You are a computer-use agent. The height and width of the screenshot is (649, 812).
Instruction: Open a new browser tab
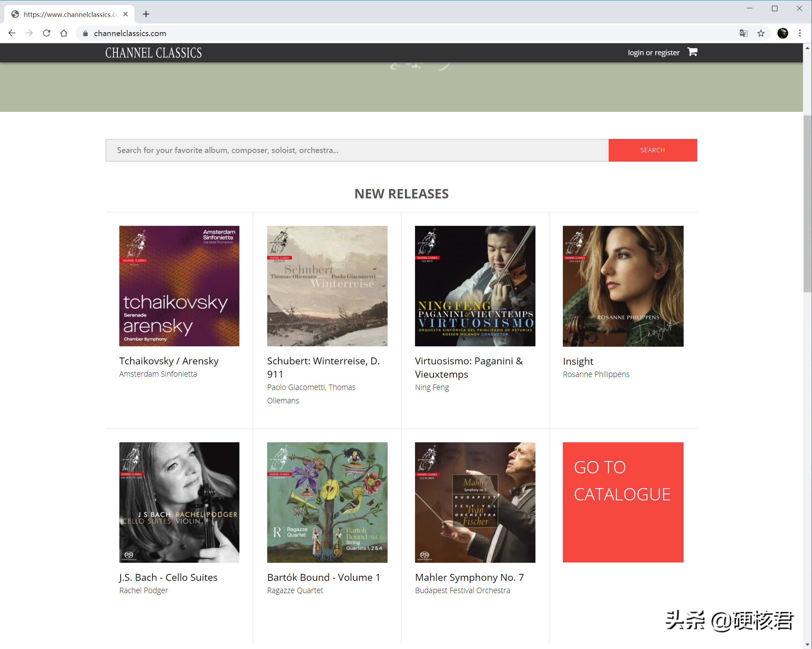tap(146, 14)
